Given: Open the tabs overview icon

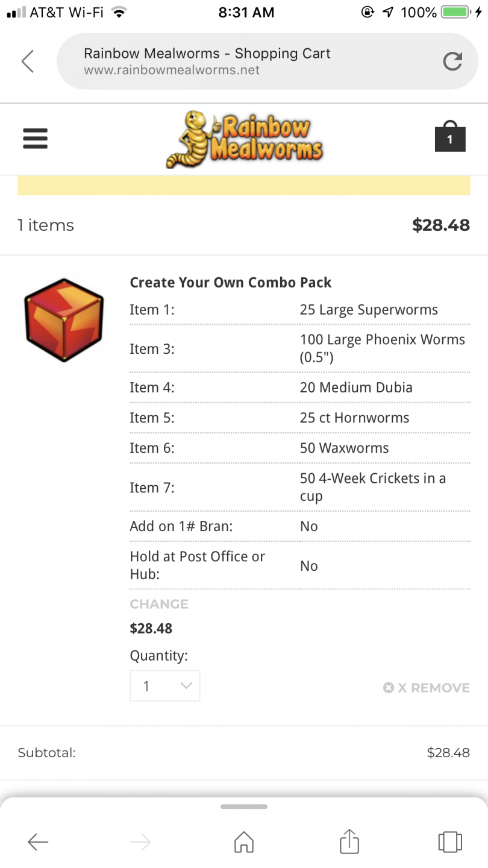Looking at the screenshot, I should [x=449, y=841].
